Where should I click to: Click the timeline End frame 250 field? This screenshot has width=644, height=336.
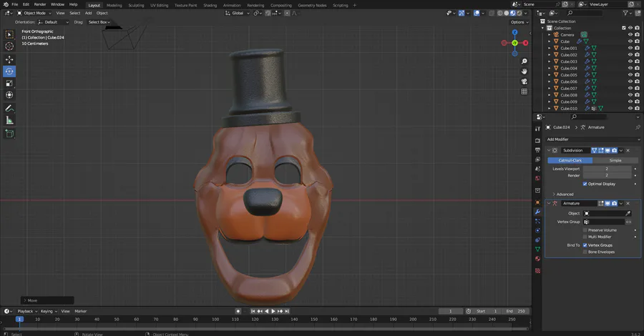tap(515, 312)
